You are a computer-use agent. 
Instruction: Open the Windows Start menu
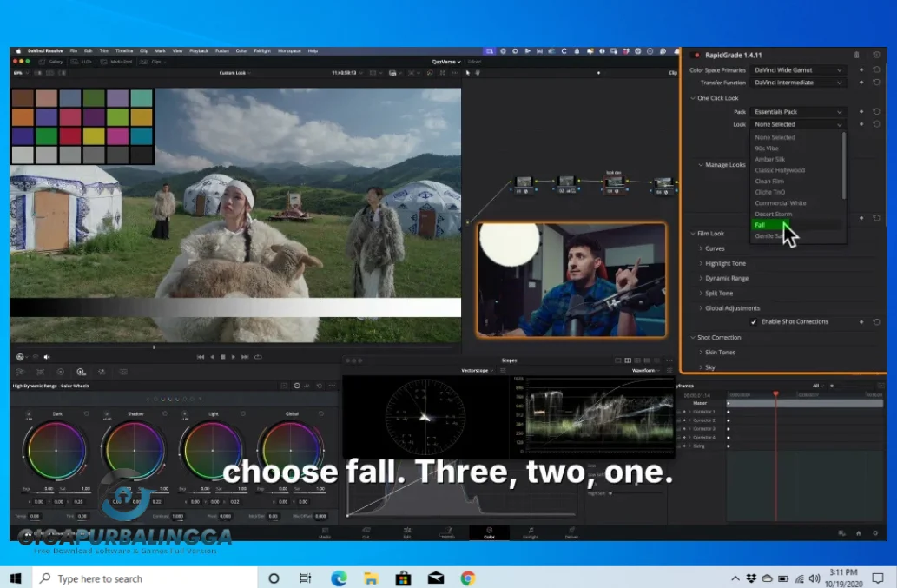click(x=16, y=578)
